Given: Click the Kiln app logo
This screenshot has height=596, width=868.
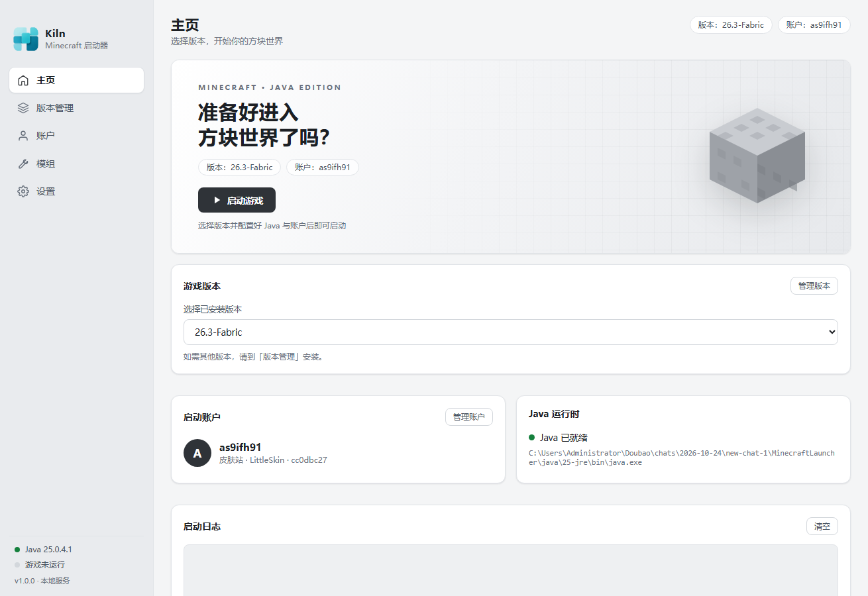Looking at the screenshot, I should (x=26, y=39).
